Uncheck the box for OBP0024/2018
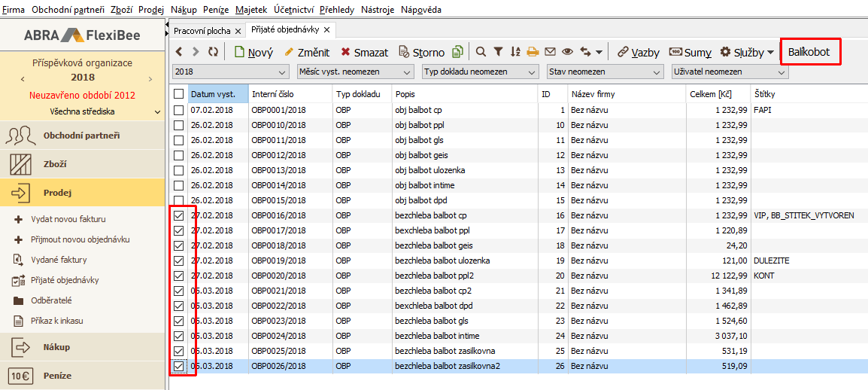 178,336
